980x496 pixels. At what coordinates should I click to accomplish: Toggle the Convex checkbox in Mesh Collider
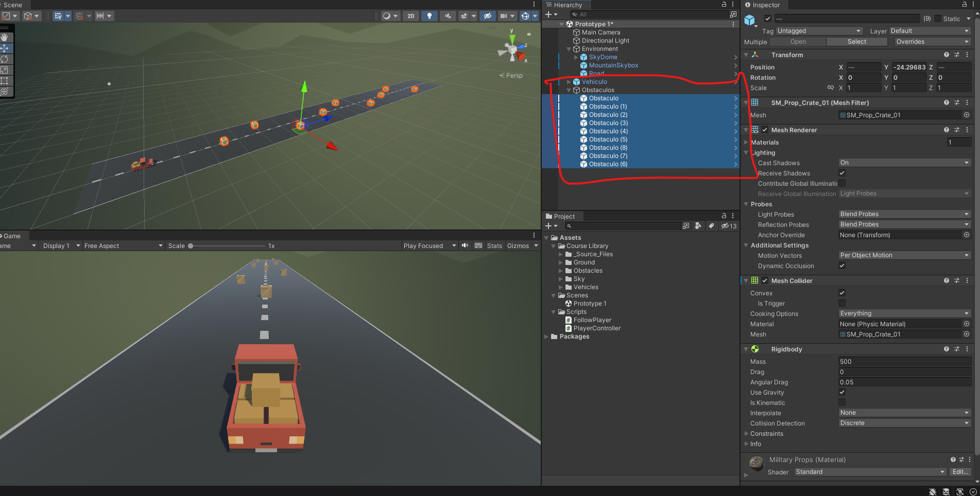click(842, 293)
